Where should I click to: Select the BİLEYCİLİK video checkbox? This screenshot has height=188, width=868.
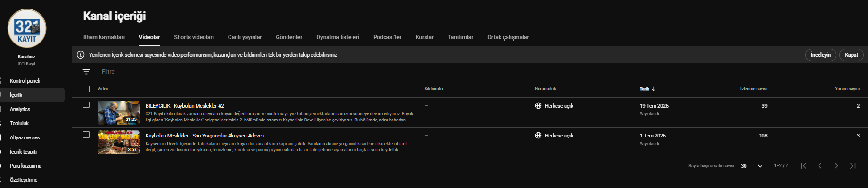point(86,105)
